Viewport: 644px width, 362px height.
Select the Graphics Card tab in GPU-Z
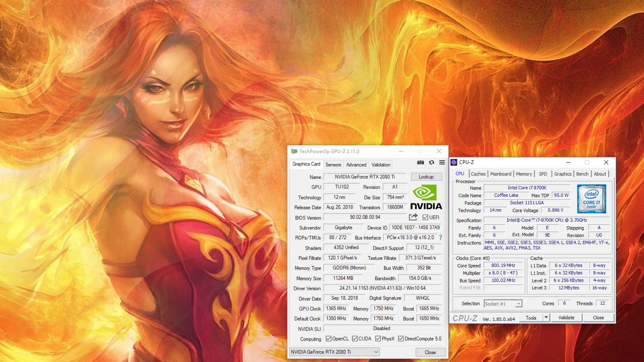[306, 164]
